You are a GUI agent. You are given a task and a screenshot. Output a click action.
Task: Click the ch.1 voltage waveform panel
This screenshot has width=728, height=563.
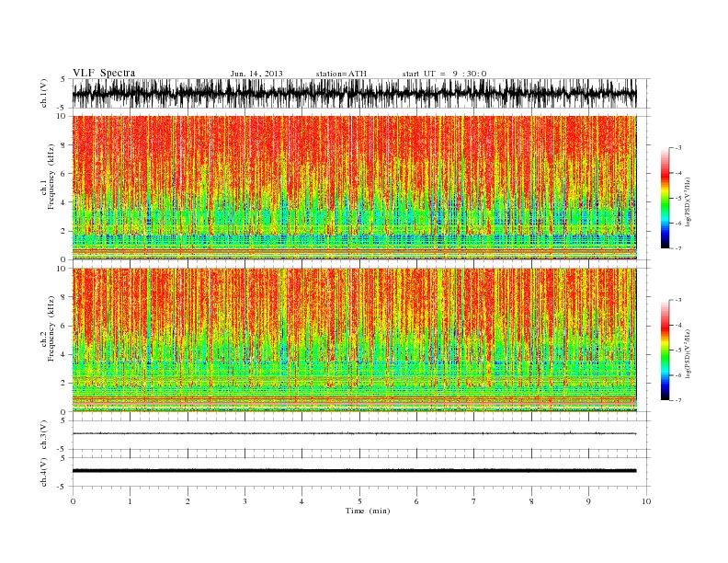click(361, 93)
